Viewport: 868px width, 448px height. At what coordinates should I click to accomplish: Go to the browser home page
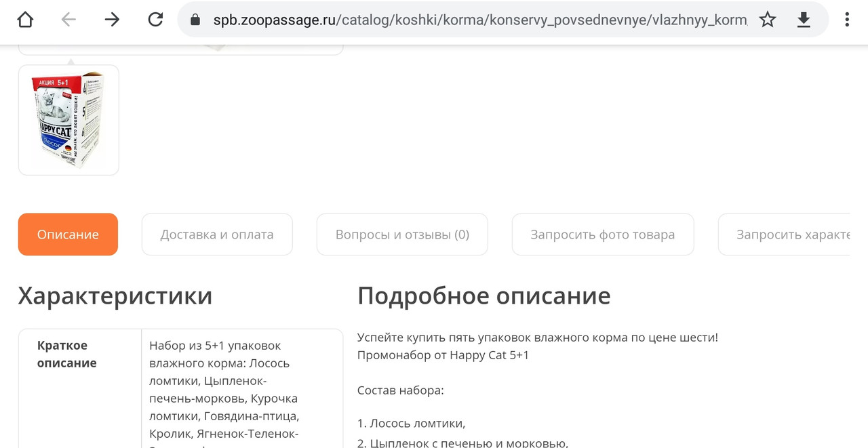(25, 20)
